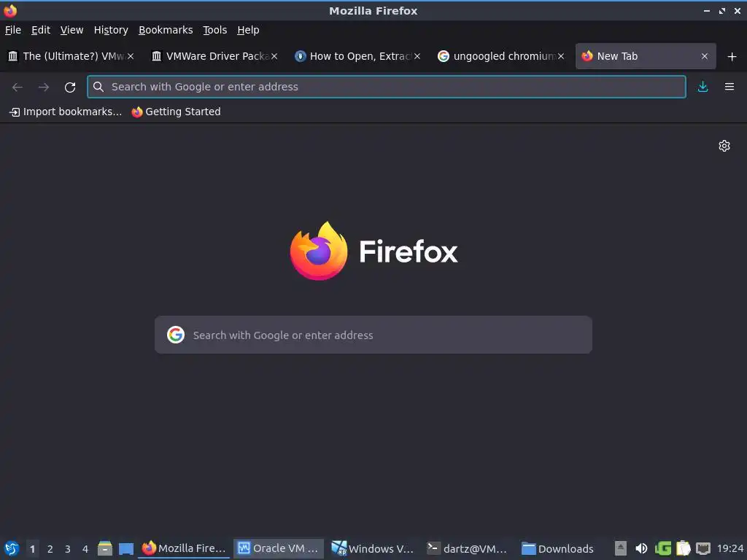Switch to workspace 3
This screenshot has width=747, height=560.
pos(68,548)
